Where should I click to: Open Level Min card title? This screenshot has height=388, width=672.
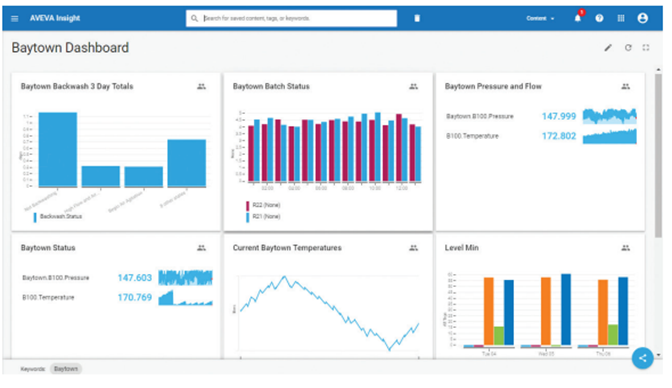point(462,248)
